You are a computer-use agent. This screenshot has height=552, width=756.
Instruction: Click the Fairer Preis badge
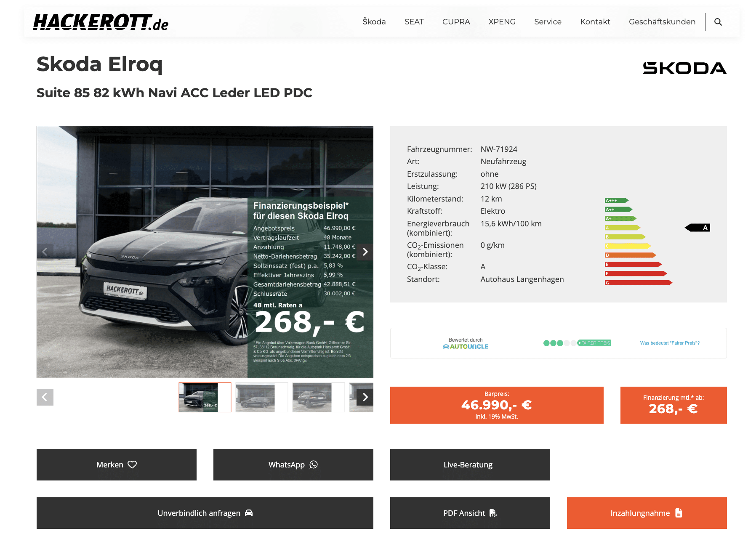coord(594,343)
